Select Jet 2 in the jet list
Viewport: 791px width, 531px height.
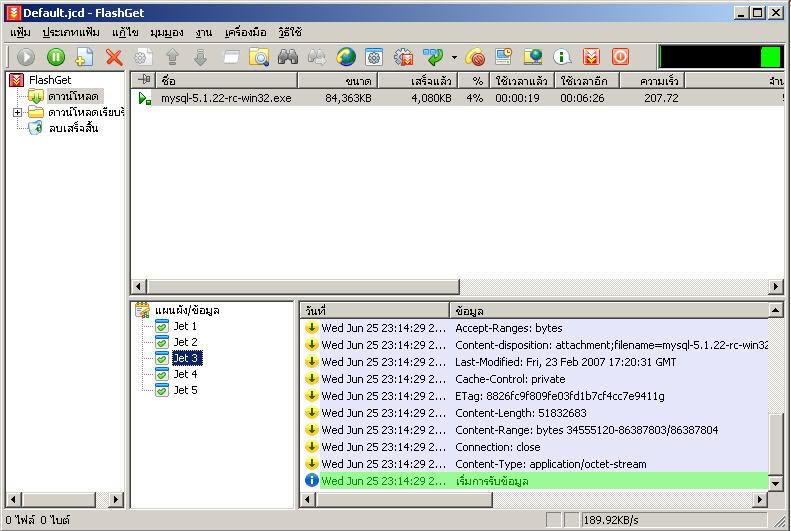point(185,342)
